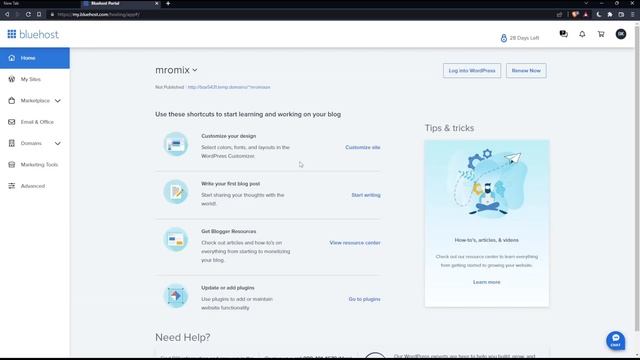Click the Go to plugins link
Image resolution: width=640 pixels, height=360 pixels.
(x=364, y=299)
